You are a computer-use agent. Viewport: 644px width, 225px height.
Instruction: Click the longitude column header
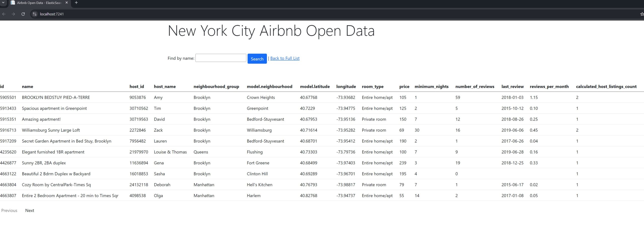point(346,86)
